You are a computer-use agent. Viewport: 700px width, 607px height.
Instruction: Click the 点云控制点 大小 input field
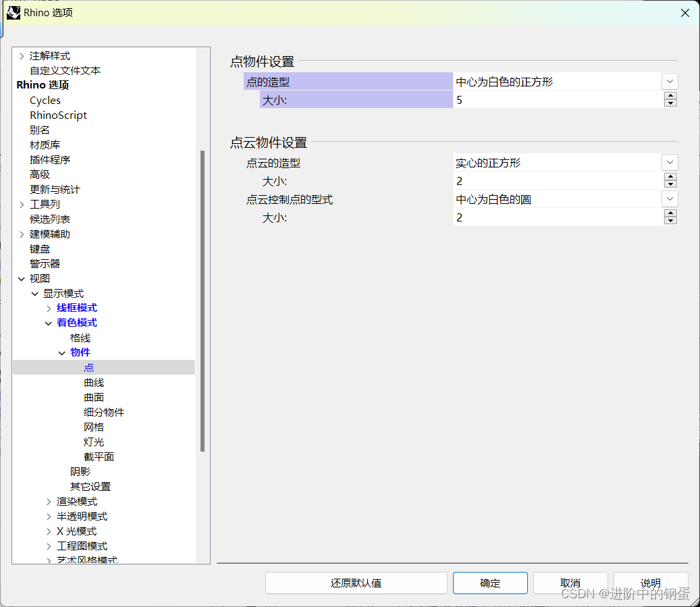click(x=558, y=217)
